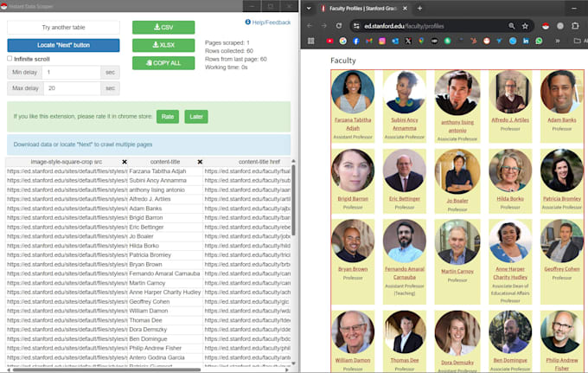The width and height of the screenshot is (588, 373).
Task: Download data as CSV
Action: coord(163,28)
